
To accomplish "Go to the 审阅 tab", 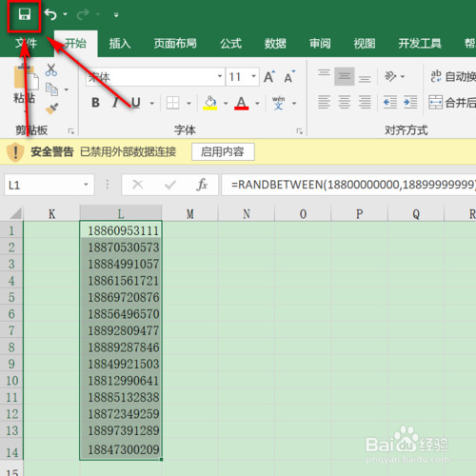I will point(320,44).
